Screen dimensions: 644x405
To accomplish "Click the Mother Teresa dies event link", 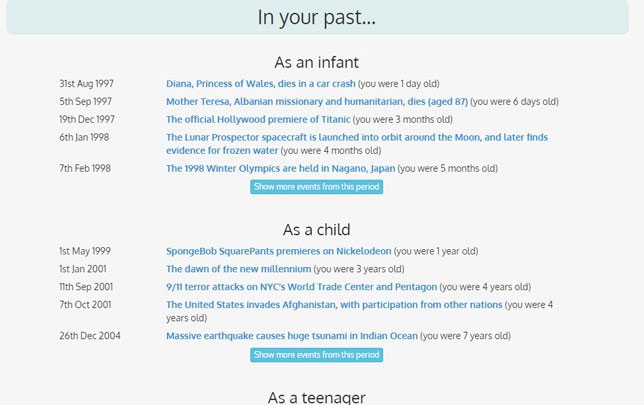I will click(316, 102).
